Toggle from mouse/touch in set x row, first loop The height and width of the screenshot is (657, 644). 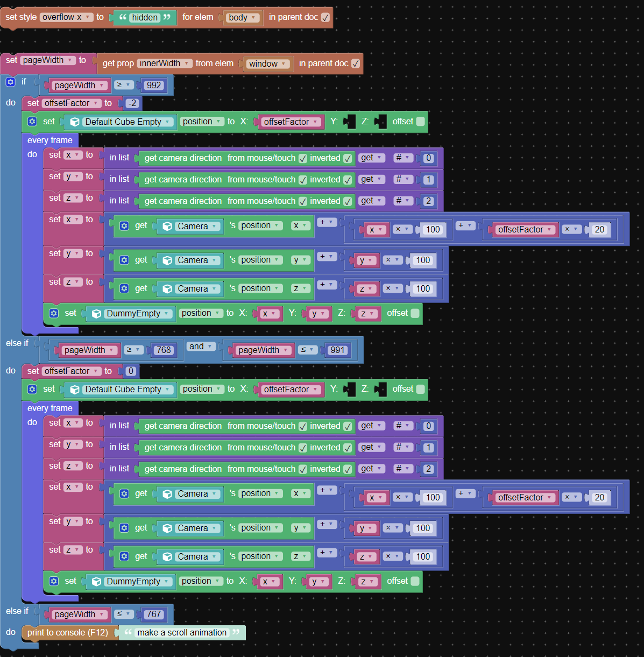tap(303, 158)
